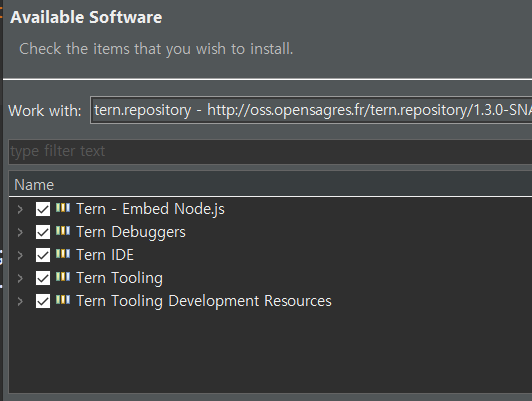Uncheck the Tern Debuggers checkbox
Viewport: 532px width, 401px height.
[x=43, y=232]
